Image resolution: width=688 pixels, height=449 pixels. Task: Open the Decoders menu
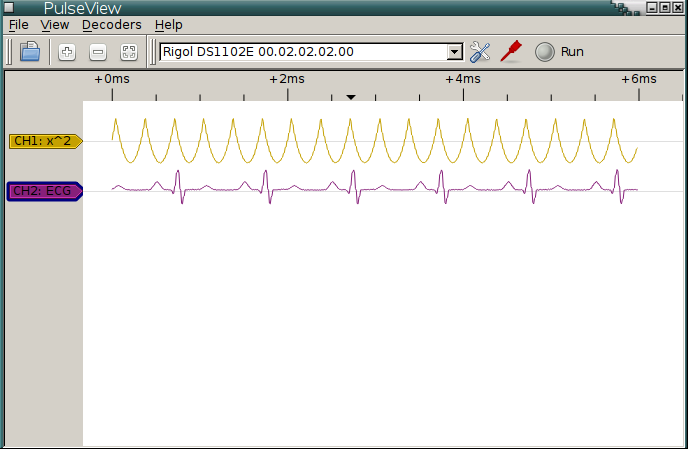pyautogui.click(x=111, y=24)
